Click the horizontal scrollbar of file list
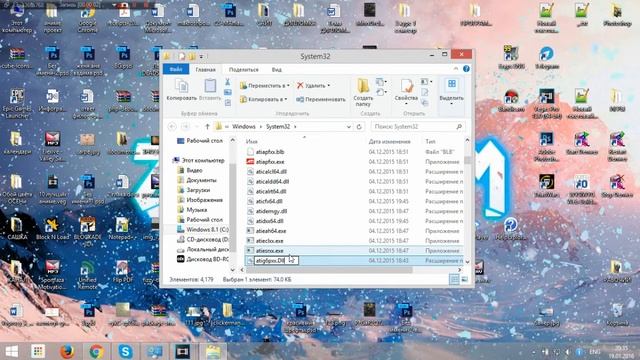This screenshot has height=360, width=640. 329,269
